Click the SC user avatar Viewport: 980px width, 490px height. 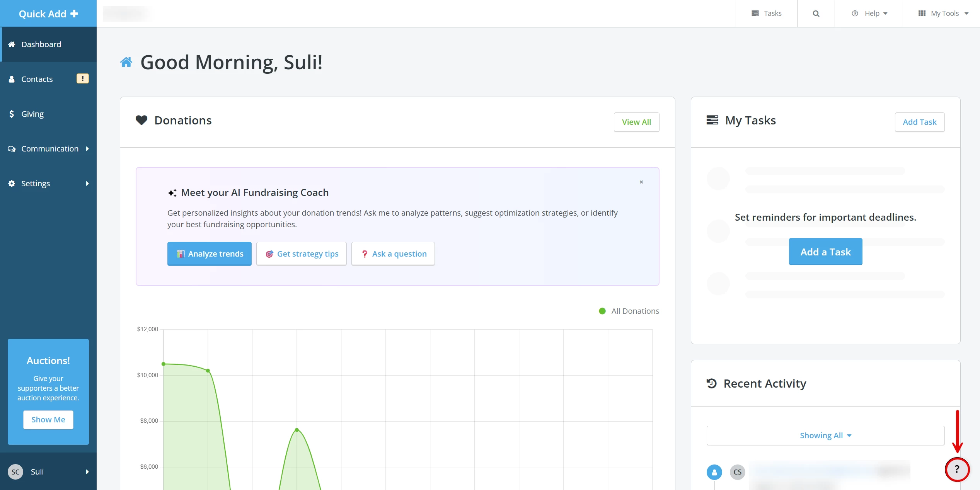point(15,472)
